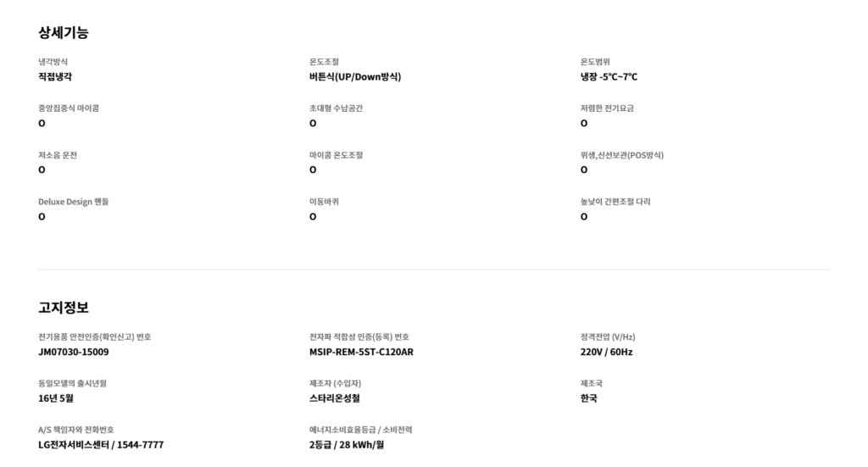The height and width of the screenshot is (467, 868).
Task: Click the 저소음 운전 label
Action: coord(58,155)
